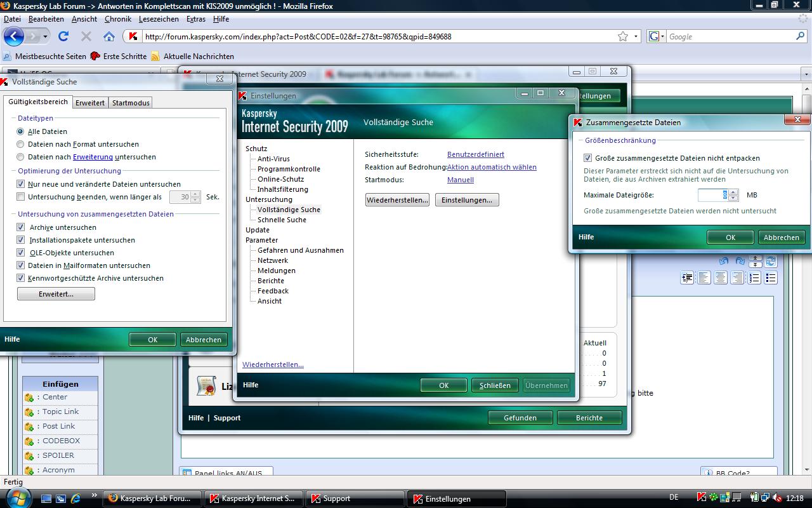Insert numbered list in forum editor
Screen dimensions: 812x508
point(754,277)
